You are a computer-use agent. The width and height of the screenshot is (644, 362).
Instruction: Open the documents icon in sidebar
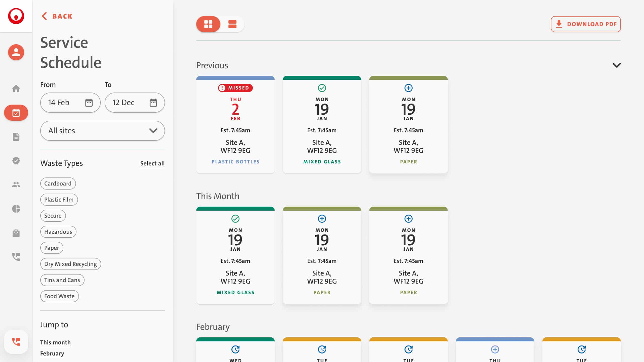pyautogui.click(x=16, y=137)
